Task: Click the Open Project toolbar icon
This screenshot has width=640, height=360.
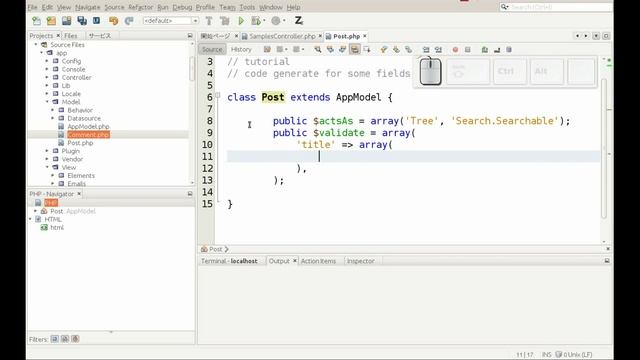Action: click(x=67, y=20)
